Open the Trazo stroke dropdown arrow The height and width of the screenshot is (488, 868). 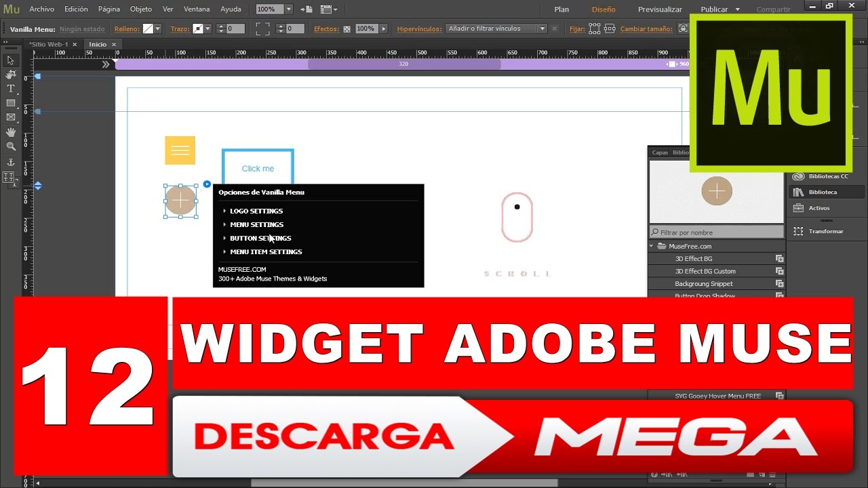(208, 29)
